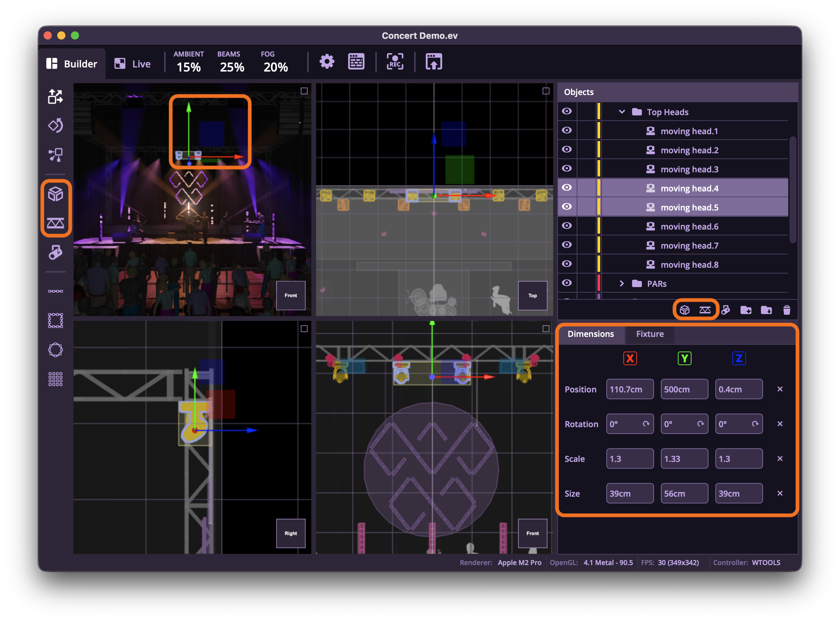Viewport: 840px width, 622px height.
Task: Collapse the Top Heads folder
Action: click(x=622, y=112)
